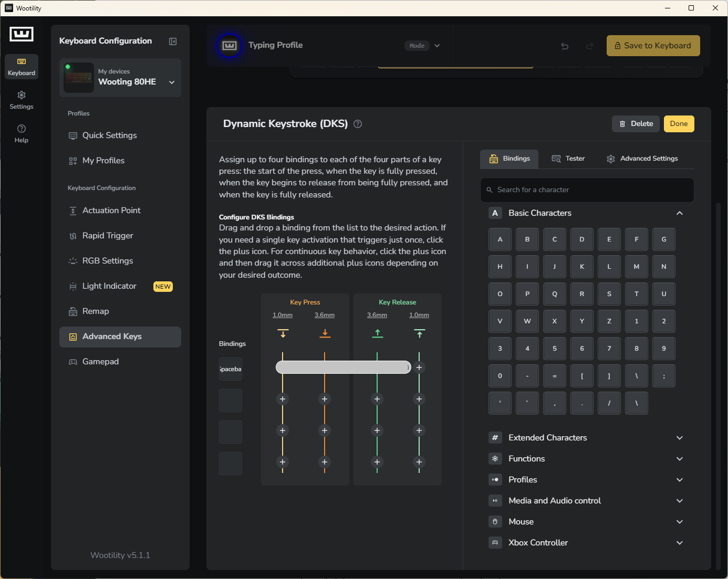
Task: Open the Advanced Settings tab
Action: [642, 159]
